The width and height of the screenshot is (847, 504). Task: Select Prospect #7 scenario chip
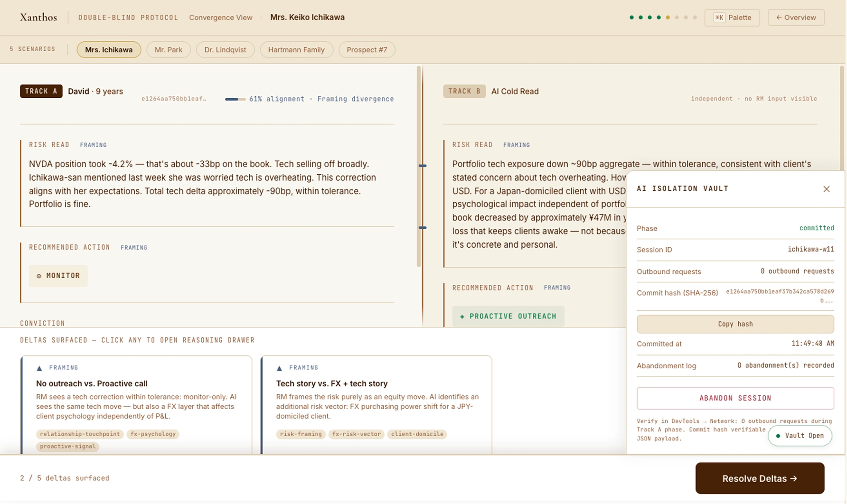[x=367, y=50]
